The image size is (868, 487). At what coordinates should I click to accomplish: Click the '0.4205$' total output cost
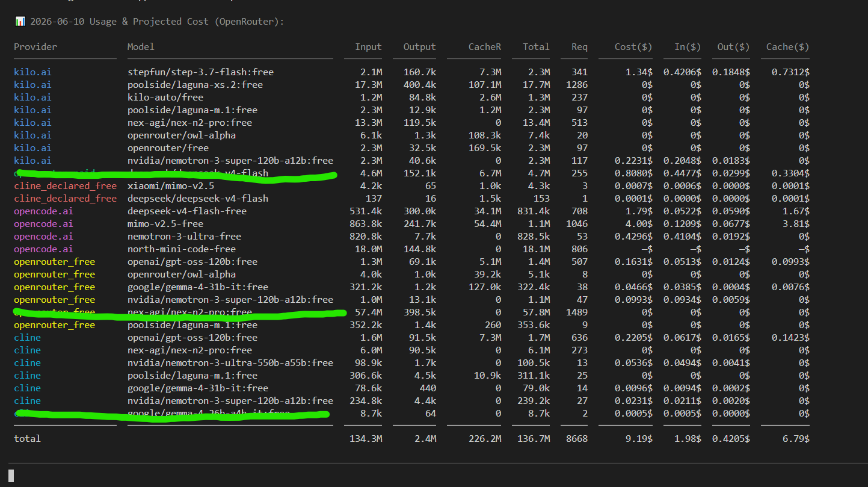pyautogui.click(x=731, y=439)
